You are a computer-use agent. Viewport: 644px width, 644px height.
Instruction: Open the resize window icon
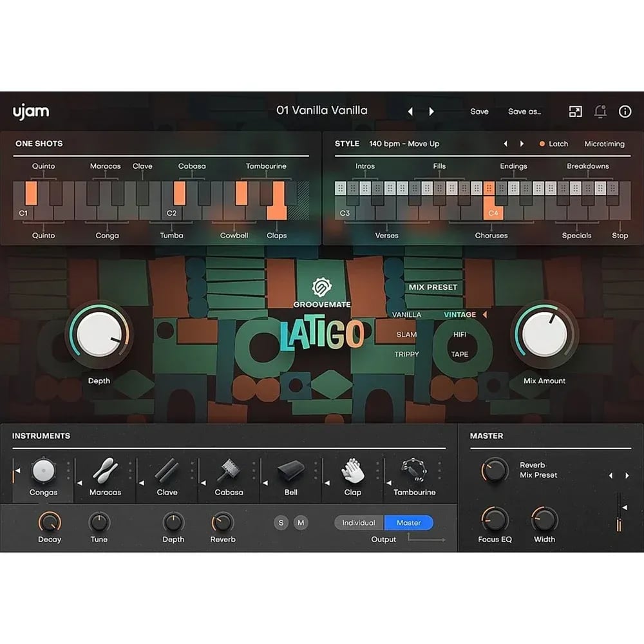[x=575, y=111]
